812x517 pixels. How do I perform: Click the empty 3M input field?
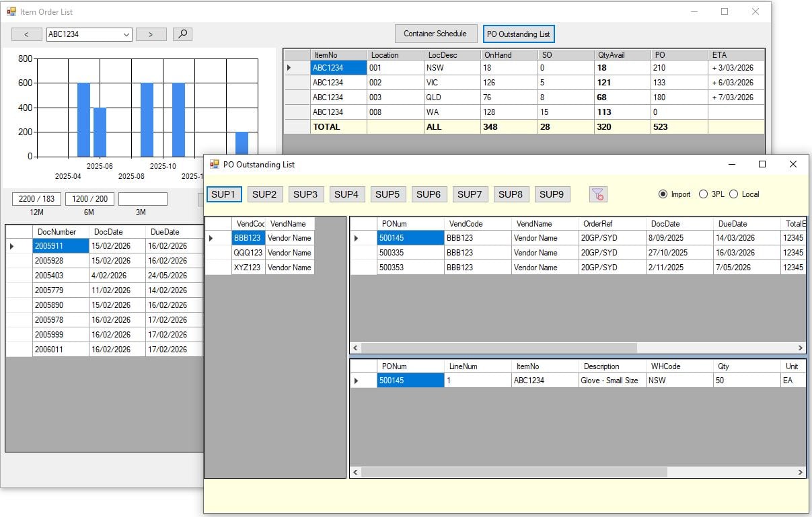click(x=143, y=199)
